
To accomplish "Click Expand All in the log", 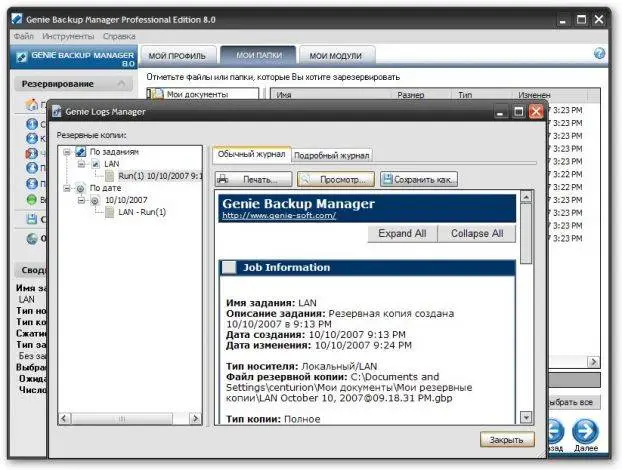I will pos(402,233).
